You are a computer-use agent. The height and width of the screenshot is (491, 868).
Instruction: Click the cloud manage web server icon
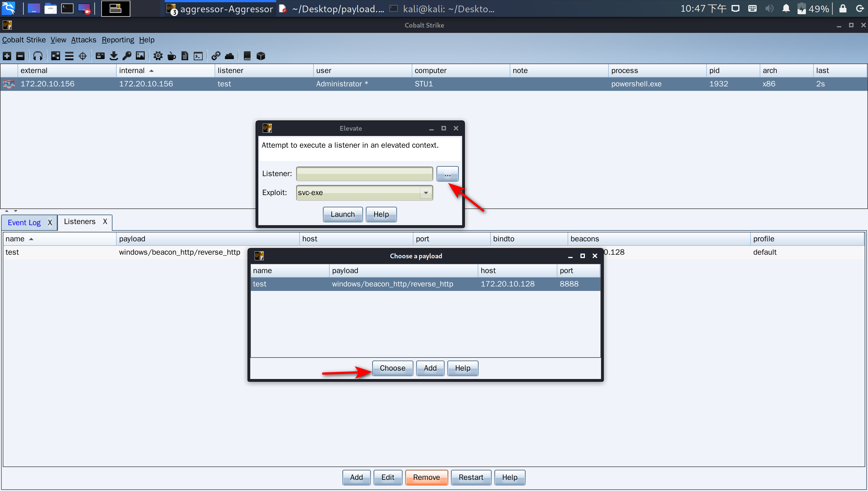coord(229,56)
